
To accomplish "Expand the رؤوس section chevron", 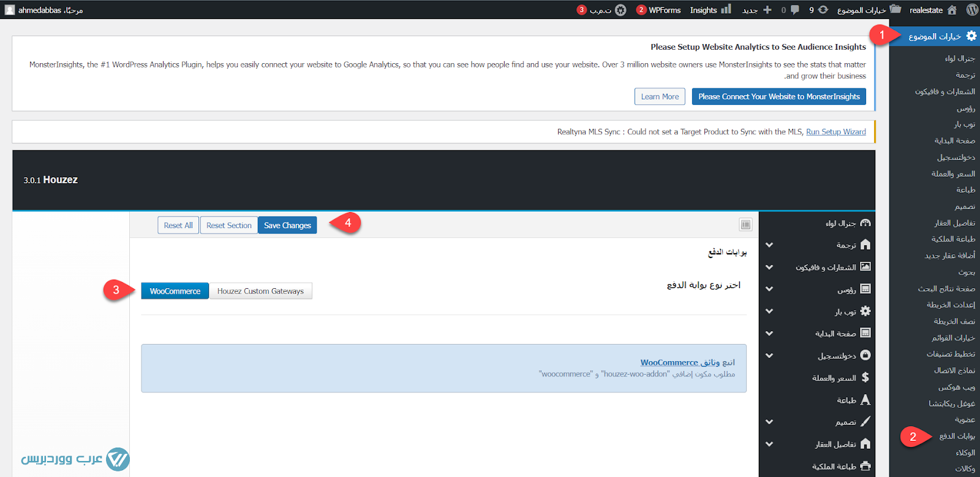I will 769,289.
